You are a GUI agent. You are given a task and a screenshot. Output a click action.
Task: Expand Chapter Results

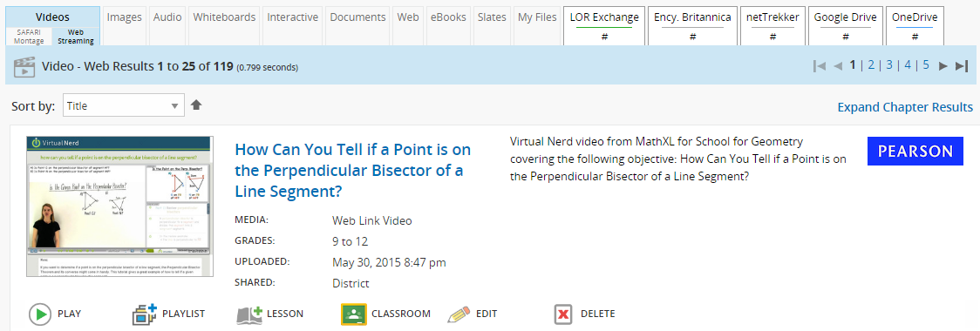point(905,107)
